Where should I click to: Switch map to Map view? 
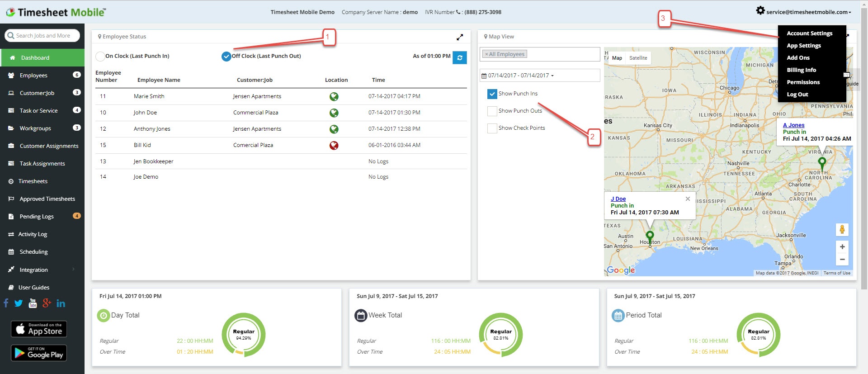tap(617, 58)
